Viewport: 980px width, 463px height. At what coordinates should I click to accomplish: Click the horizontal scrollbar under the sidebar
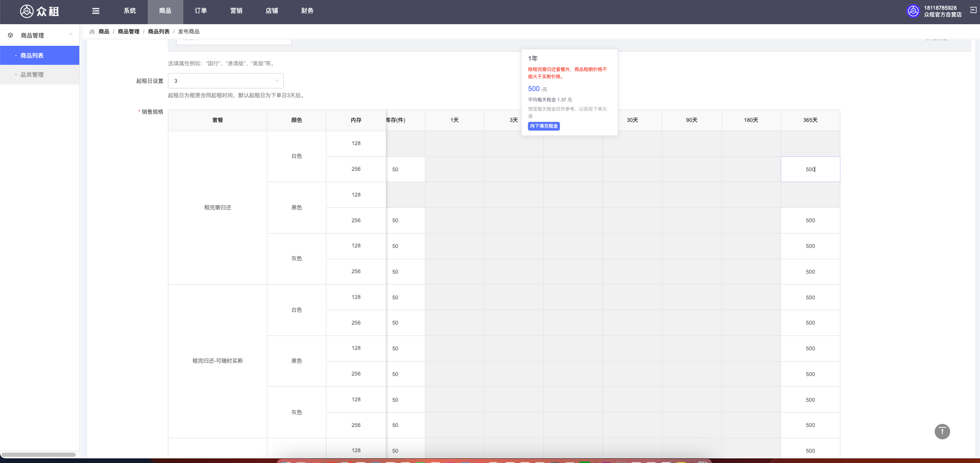39,454
